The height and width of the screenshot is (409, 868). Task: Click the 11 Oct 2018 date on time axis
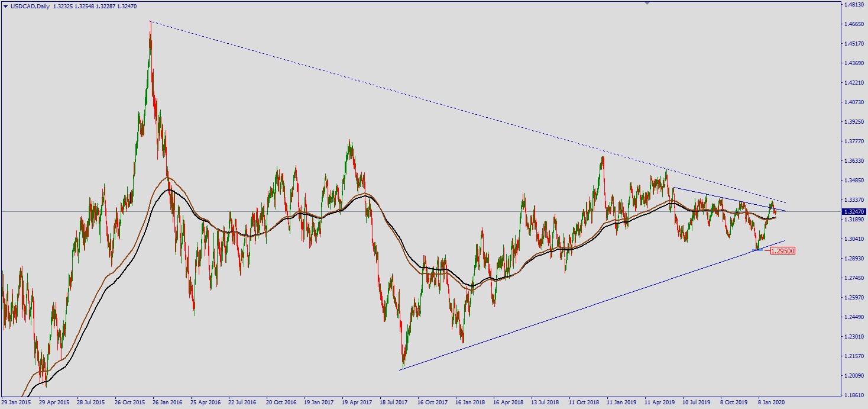pos(584,402)
